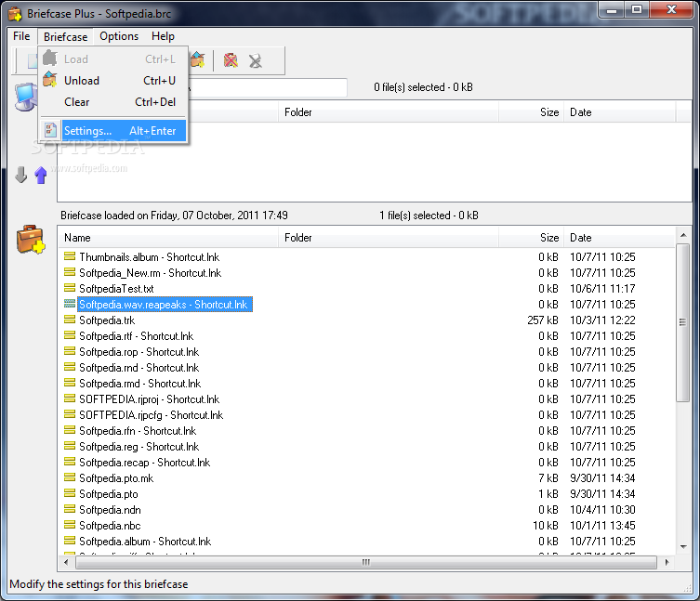Select file SoftpediaTest.txt
700x601 pixels.
click(116, 288)
